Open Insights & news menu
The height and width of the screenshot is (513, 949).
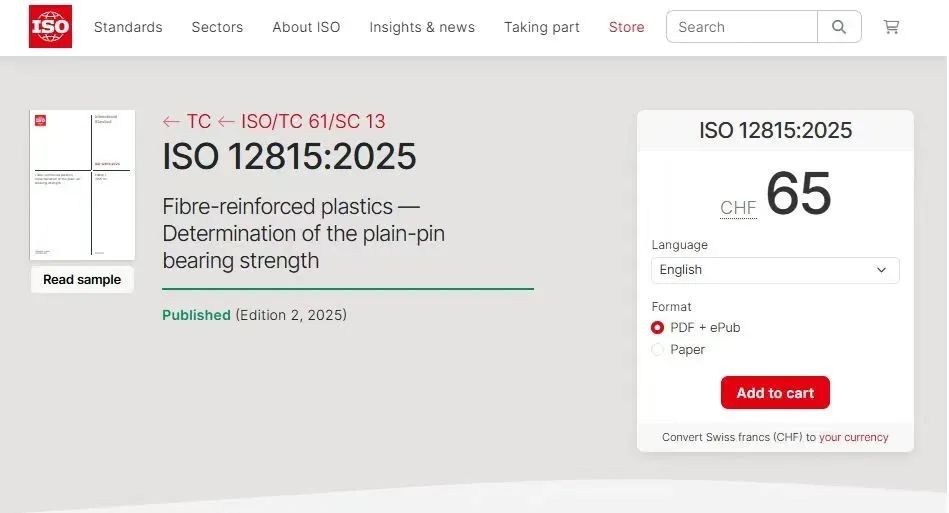tap(422, 27)
